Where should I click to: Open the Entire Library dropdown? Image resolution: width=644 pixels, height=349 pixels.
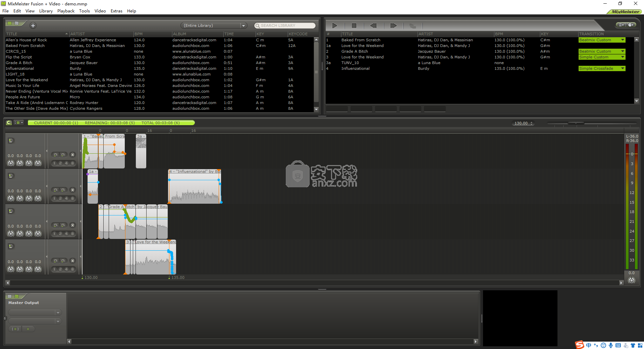coord(214,26)
